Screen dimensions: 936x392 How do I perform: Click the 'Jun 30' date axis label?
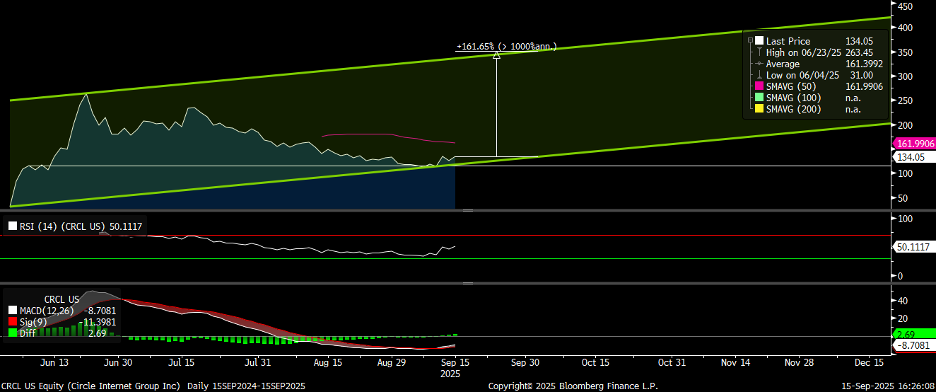point(119,363)
